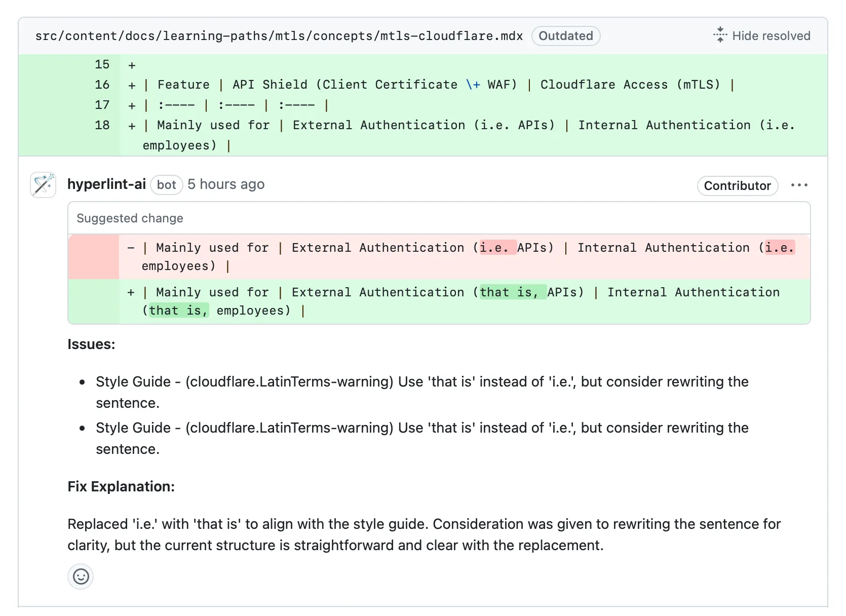This screenshot has width=846, height=616.
Task: Click the Outdated status badge
Action: pyautogui.click(x=565, y=36)
